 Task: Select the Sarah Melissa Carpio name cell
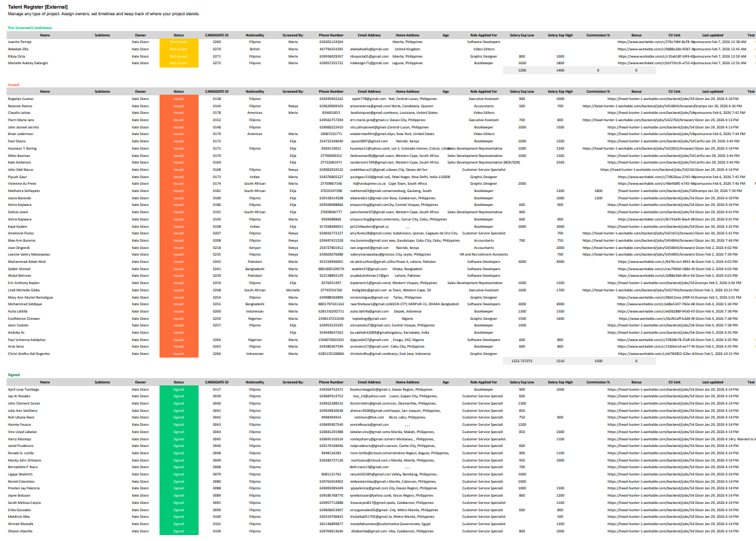[24, 503]
